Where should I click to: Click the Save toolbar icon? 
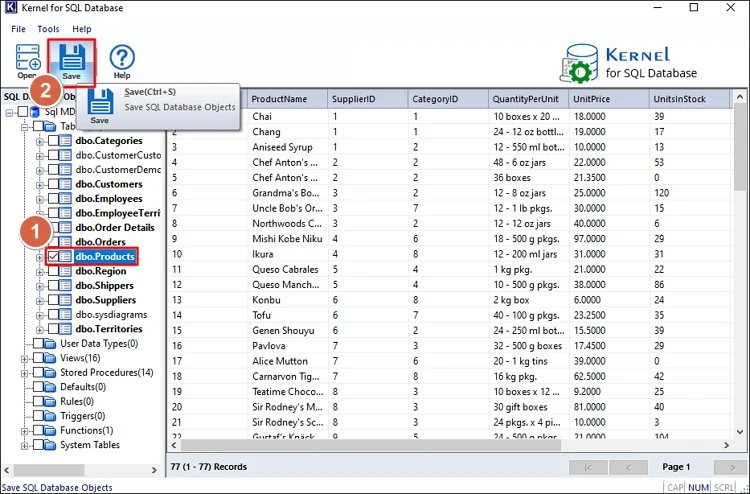pyautogui.click(x=72, y=63)
